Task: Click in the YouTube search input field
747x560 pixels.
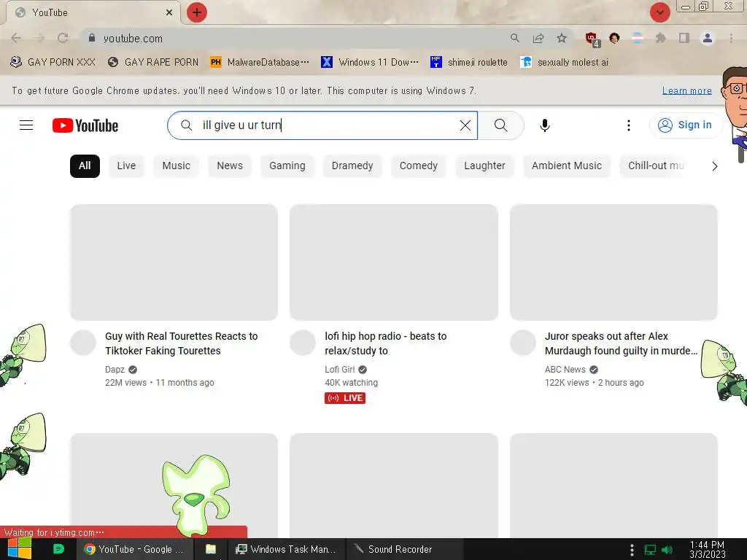Action: (x=324, y=125)
